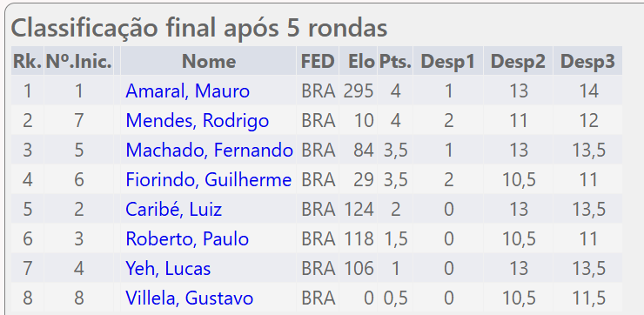Click the Desp2 column header
This screenshot has height=315, width=644.
click(519, 61)
